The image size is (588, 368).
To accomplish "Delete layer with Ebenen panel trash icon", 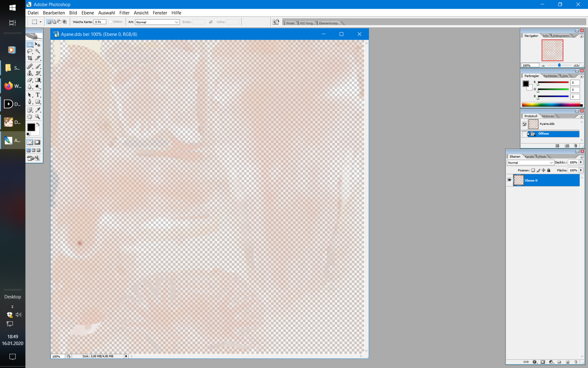I will 576,362.
